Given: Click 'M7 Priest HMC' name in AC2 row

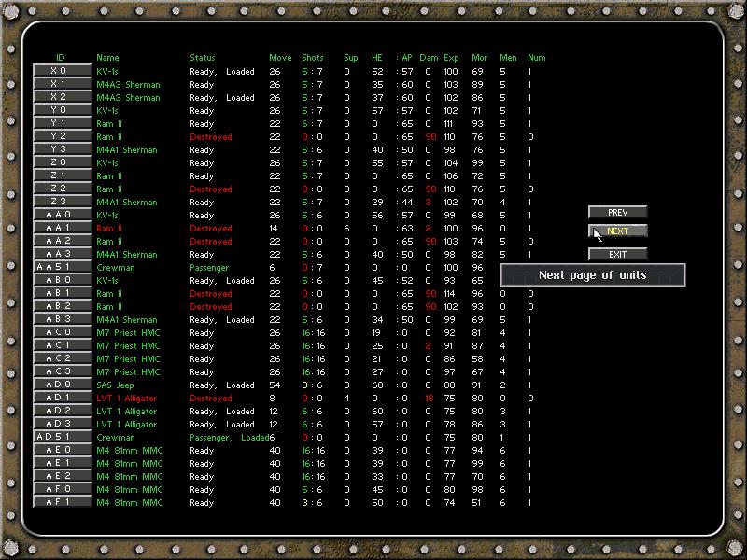Looking at the screenshot, I should 128,359.
